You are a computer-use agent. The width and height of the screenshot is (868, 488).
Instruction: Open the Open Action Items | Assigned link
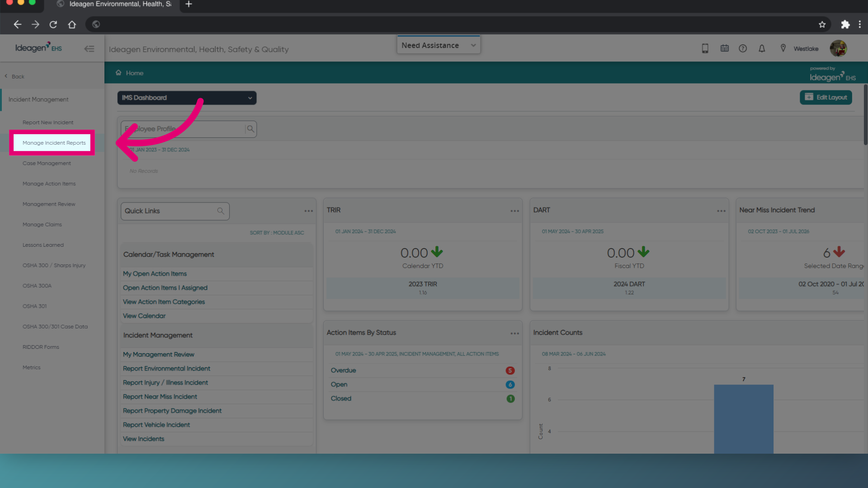pyautogui.click(x=165, y=288)
